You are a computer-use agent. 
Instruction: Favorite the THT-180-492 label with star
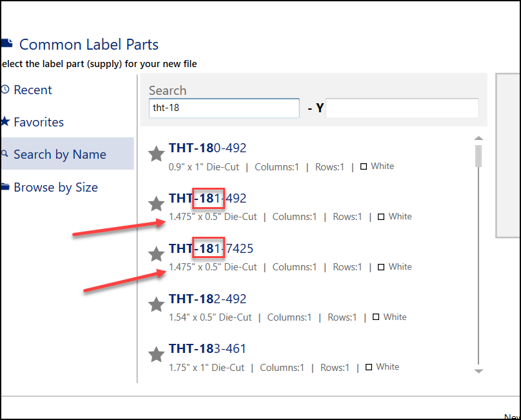tap(156, 154)
